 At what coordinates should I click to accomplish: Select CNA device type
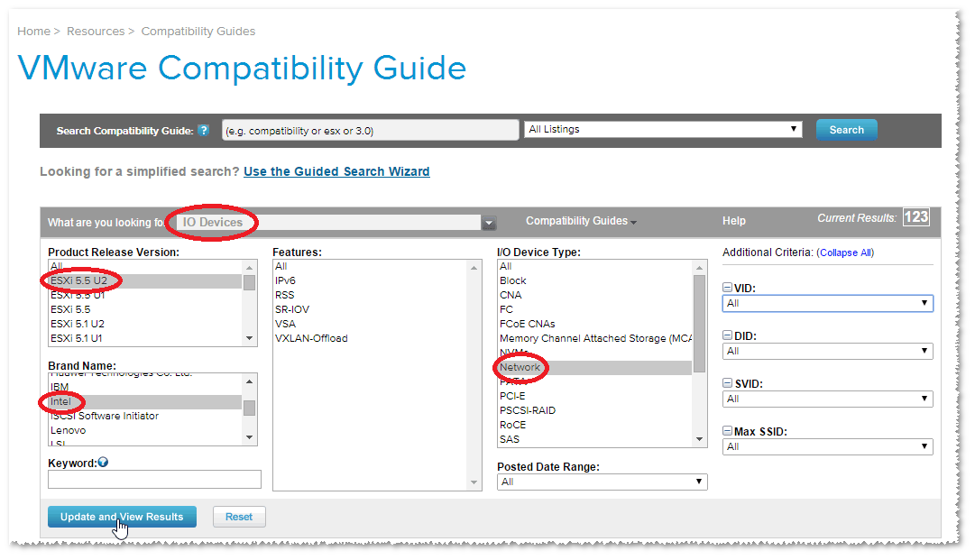595,295
